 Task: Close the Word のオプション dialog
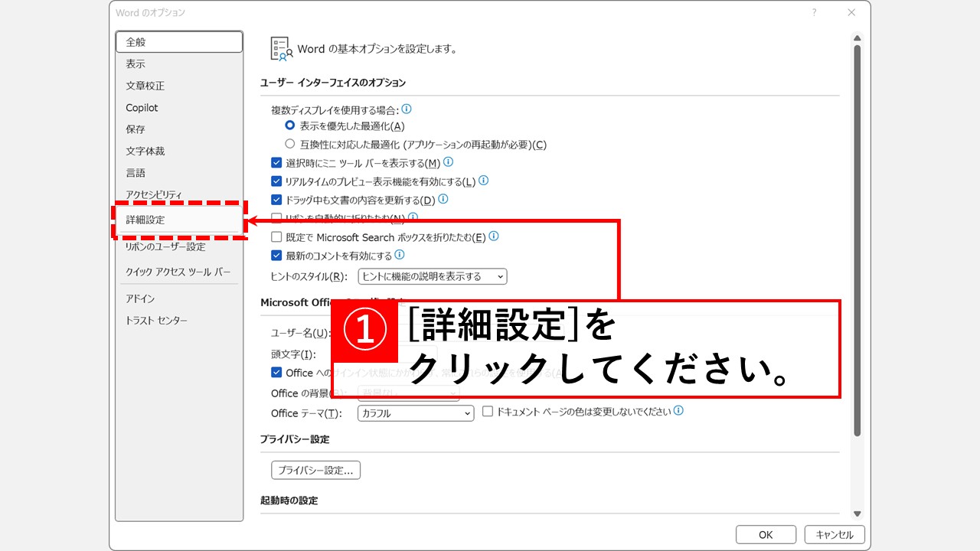(851, 12)
